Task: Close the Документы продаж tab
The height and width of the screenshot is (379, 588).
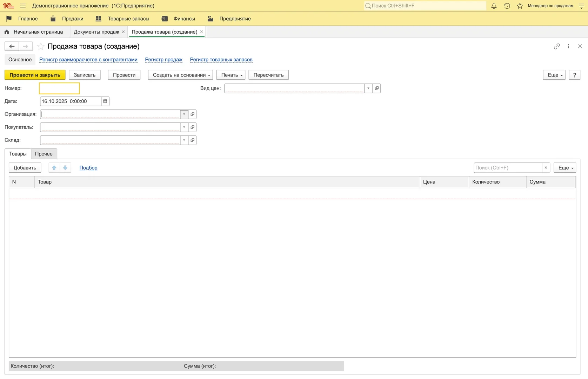Action: point(123,32)
